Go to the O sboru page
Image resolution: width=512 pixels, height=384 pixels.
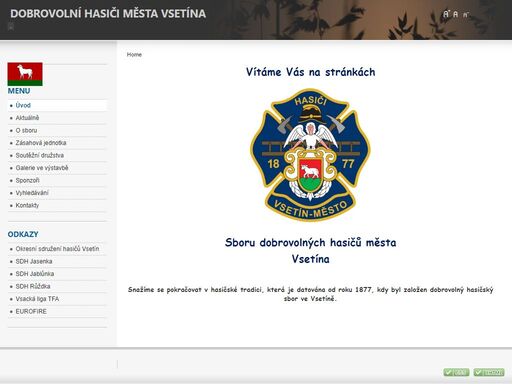point(26,130)
